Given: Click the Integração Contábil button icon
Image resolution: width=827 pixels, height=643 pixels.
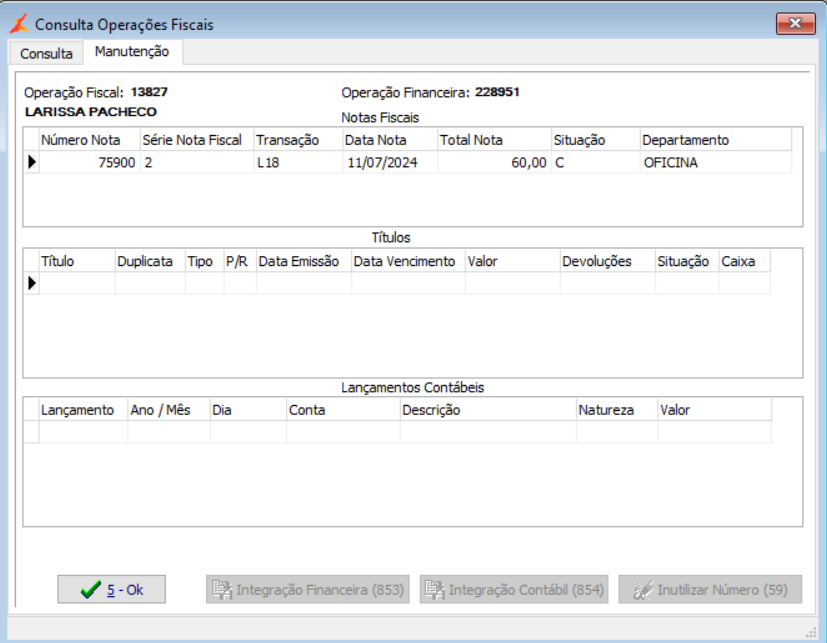Looking at the screenshot, I should [x=435, y=589].
